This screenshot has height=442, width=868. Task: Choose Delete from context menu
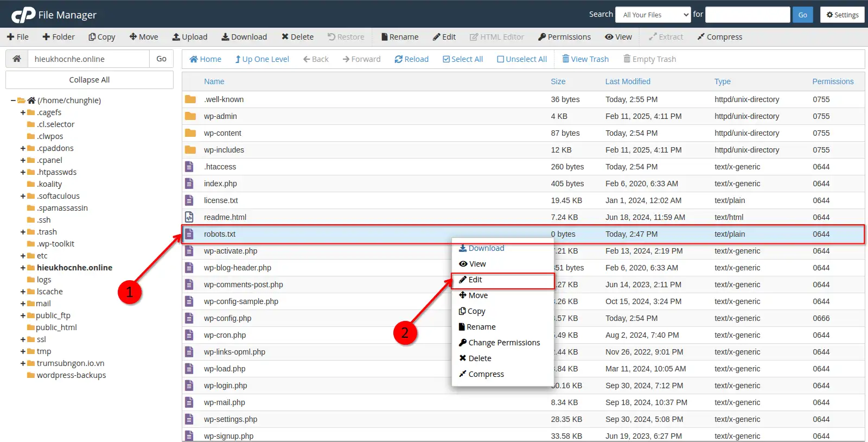(x=475, y=358)
